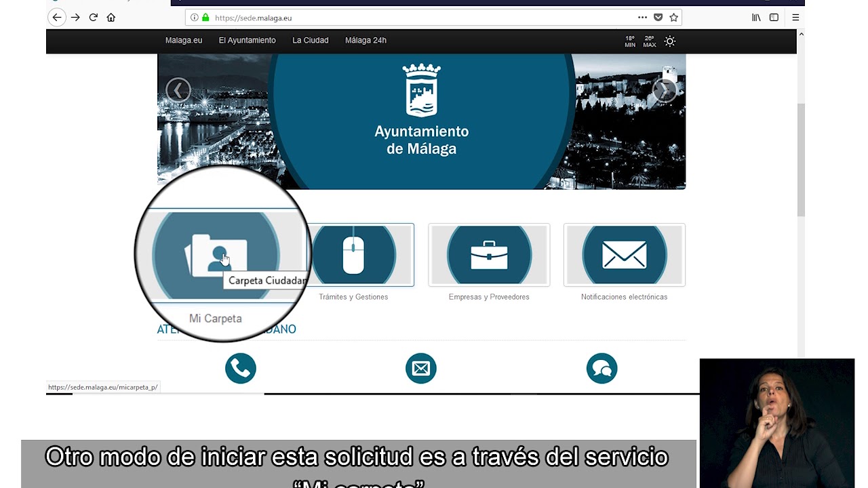Click the email contact icon

[421, 368]
